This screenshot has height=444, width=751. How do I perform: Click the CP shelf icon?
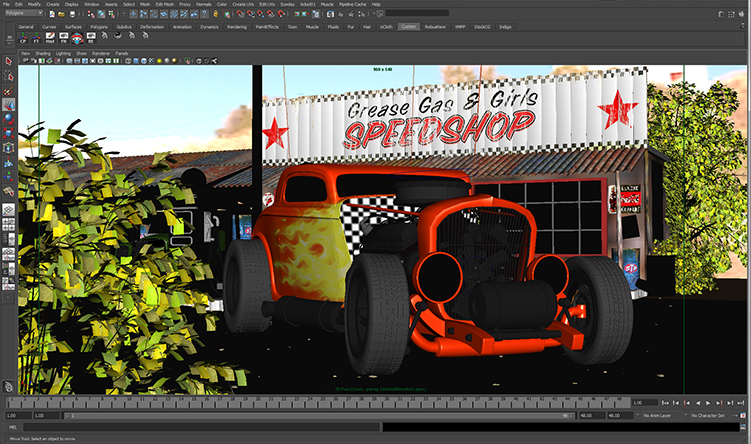pos(23,38)
